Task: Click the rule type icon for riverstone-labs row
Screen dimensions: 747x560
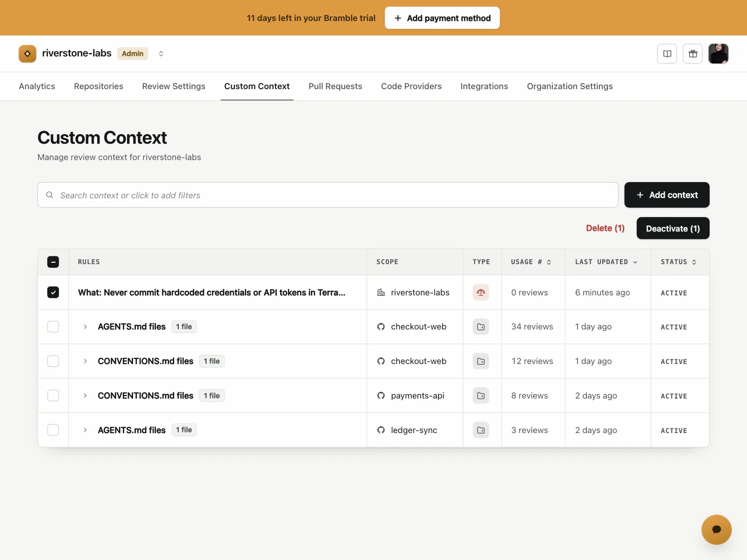Action: coord(481,293)
